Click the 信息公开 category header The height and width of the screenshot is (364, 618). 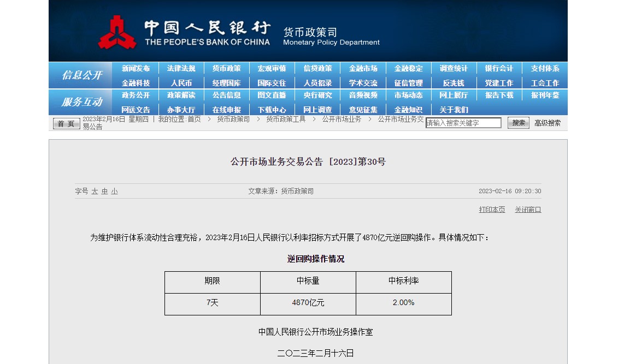tap(82, 75)
